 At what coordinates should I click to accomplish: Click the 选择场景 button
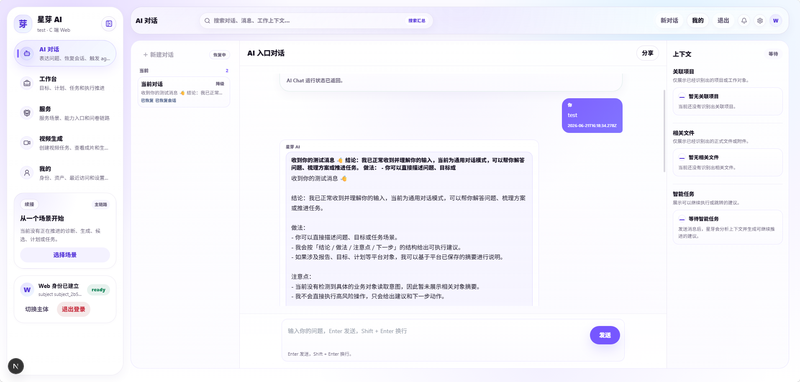tap(65, 254)
